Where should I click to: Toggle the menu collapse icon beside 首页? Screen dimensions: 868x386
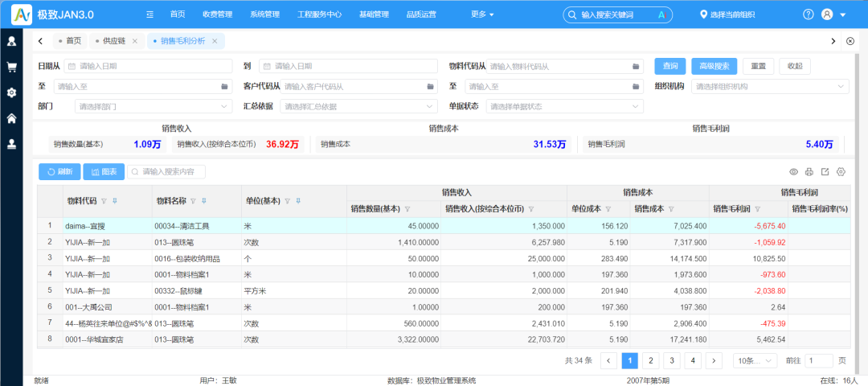pyautogui.click(x=149, y=14)
